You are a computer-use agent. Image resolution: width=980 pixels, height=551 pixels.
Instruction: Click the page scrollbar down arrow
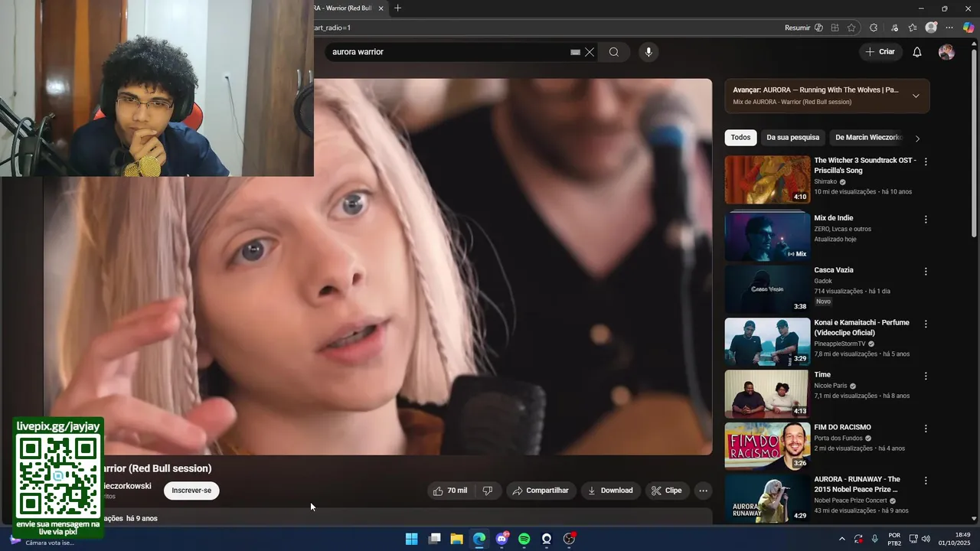[x=974, y=519]
